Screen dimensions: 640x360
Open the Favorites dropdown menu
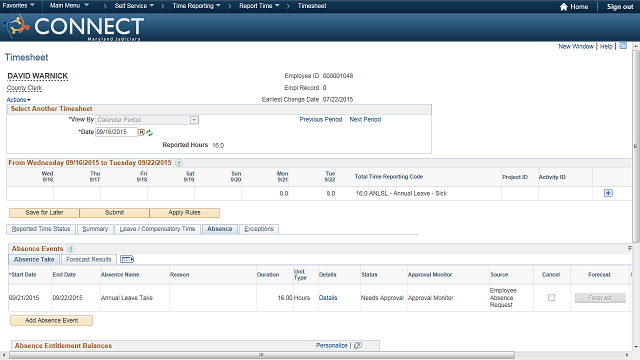tap(19, 6)
